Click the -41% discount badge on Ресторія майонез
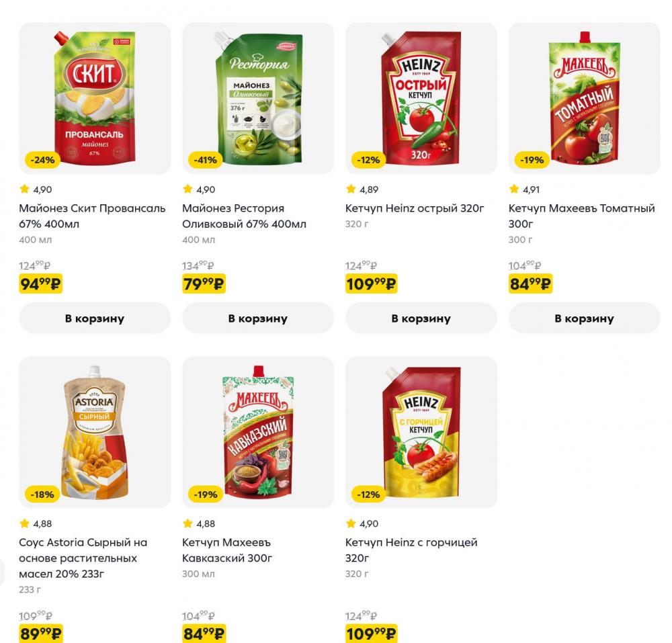672x643 pixels. (x=204, y=161)
